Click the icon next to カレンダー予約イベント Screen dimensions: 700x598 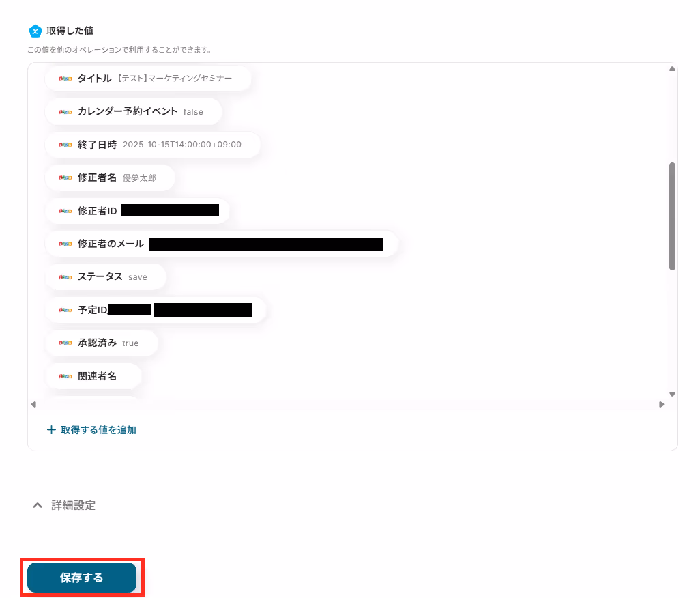65,112
